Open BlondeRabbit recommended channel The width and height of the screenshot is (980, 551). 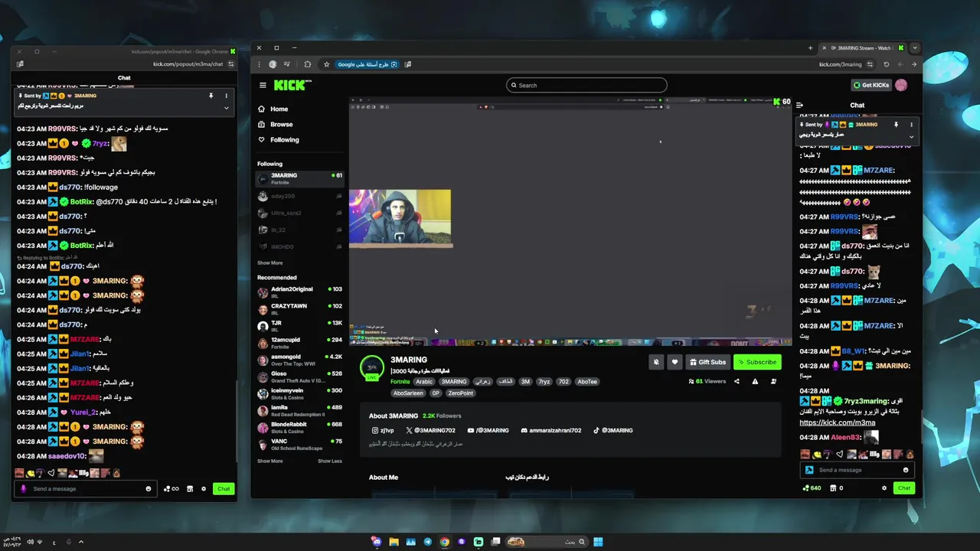(x=299, y=427)
